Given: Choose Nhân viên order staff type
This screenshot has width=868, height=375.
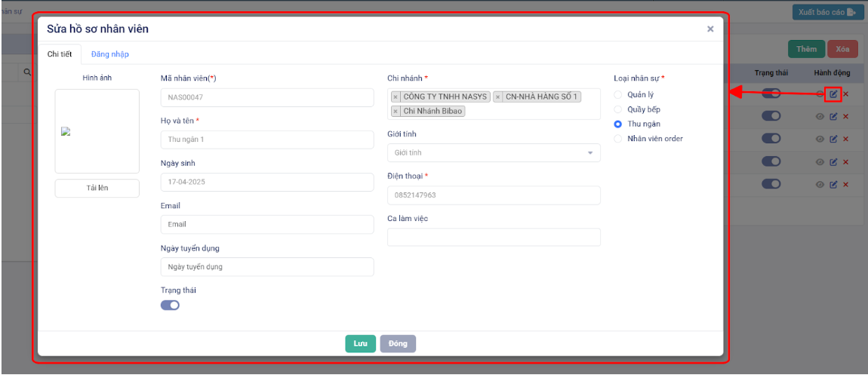Looking at the screenshot, I should coord(618,139).
